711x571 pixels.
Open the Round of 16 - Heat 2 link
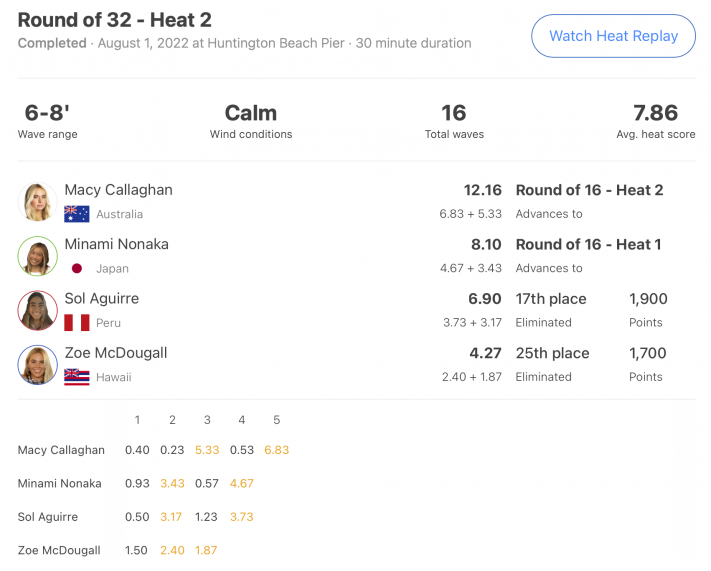pos(589,190)
